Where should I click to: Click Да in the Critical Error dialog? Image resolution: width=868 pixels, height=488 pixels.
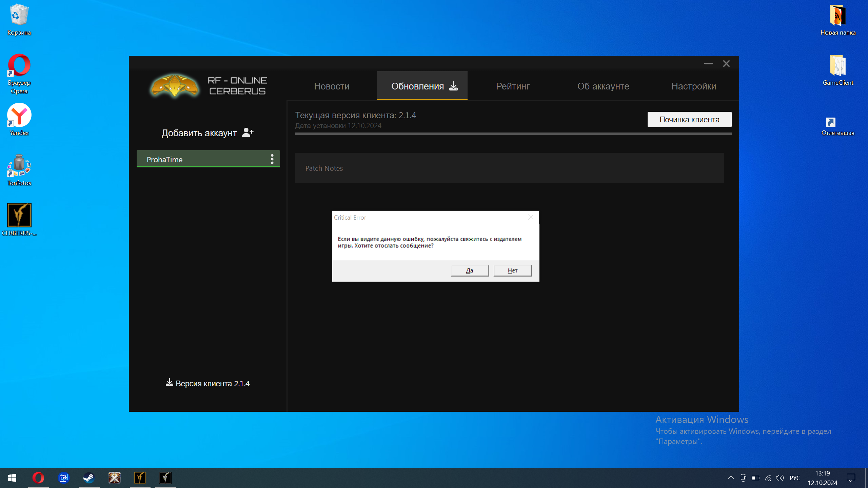[470, 270]
